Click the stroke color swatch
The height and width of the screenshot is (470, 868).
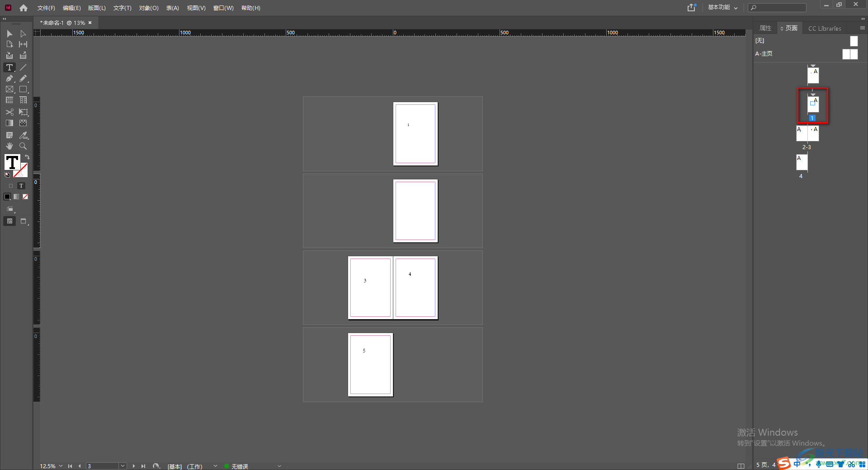pos(21,170)
